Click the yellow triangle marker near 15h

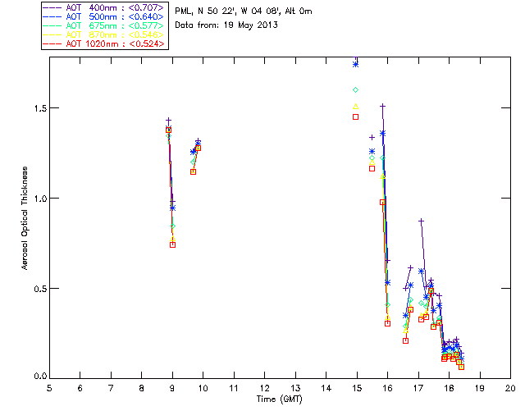click(355, 107)
